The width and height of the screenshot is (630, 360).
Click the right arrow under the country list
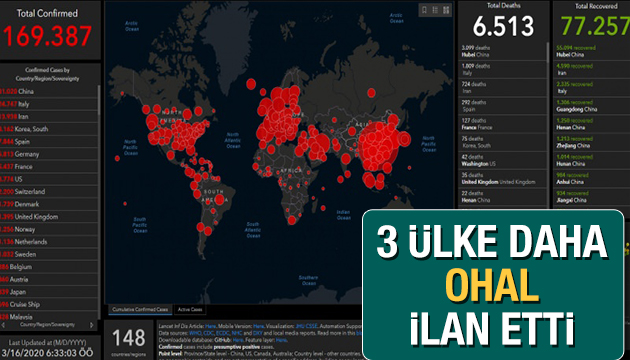coord(92,325)
